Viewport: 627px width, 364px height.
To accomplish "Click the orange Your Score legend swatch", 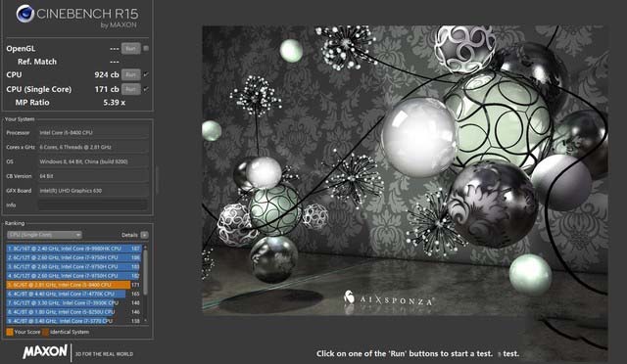I will pos(10,332).
